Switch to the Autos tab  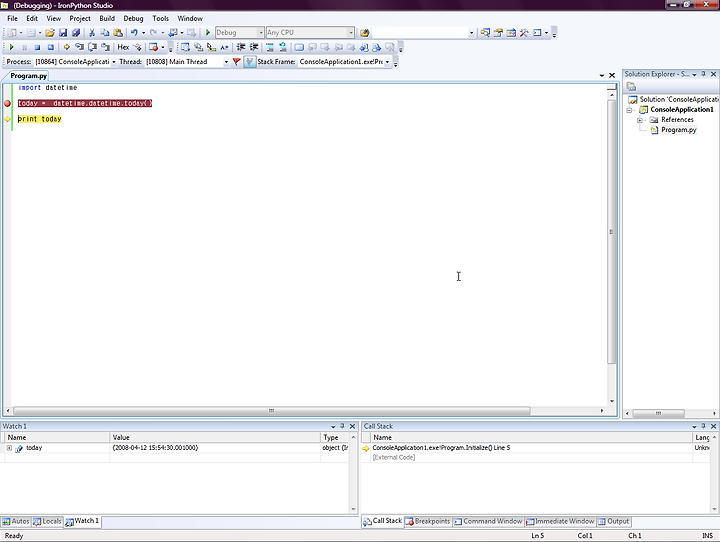pos(16,521)
